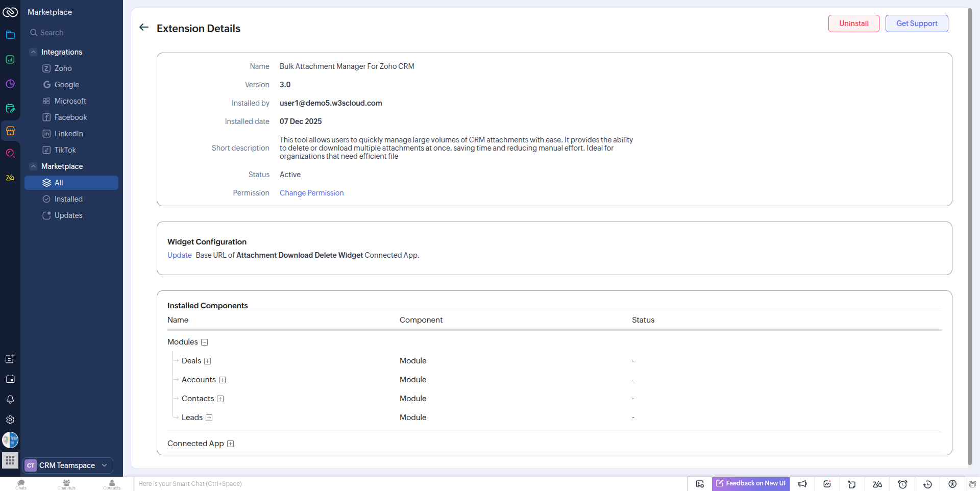Select Installed in Marketplace menu

(68, 199)
